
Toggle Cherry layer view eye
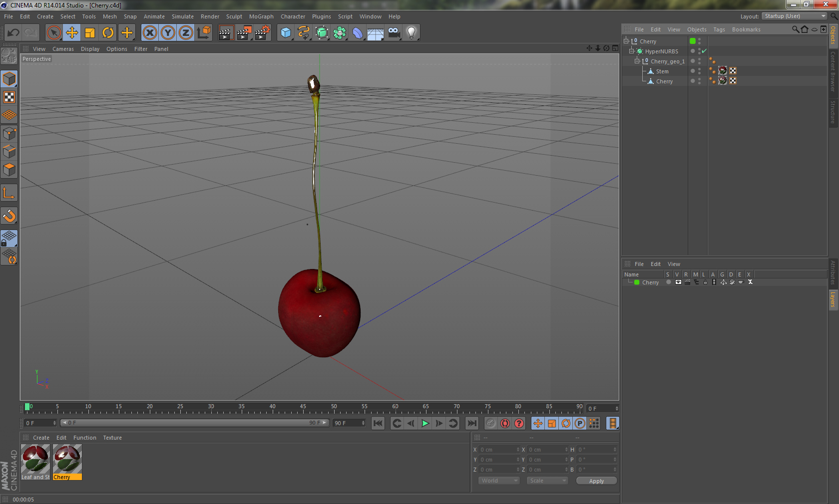click(x=678, y=282)
